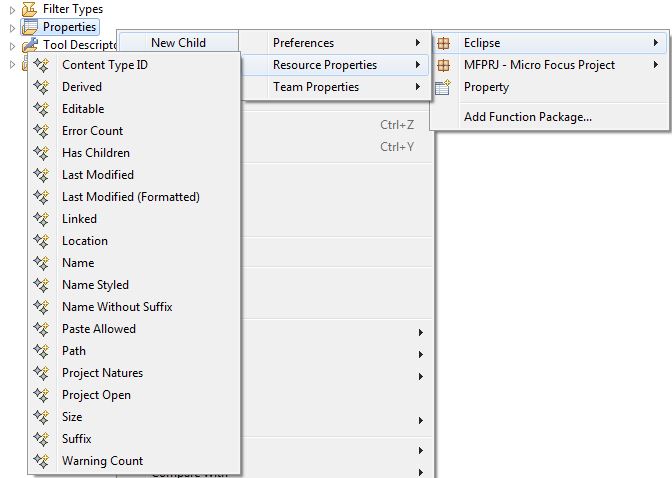
Task: Expand the Tool Descriptors tree node
Action: point(12,45)
